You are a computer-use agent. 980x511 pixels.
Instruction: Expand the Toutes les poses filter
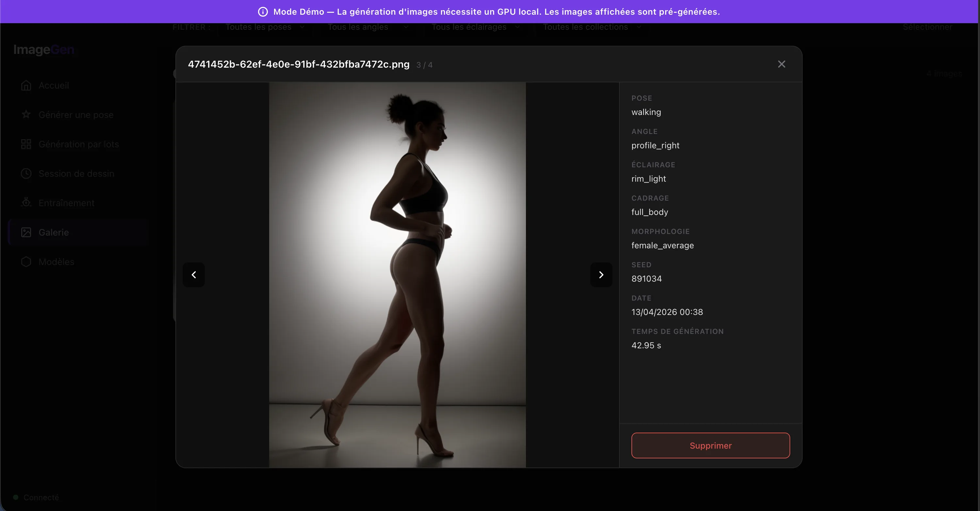(x=265, y=27)
